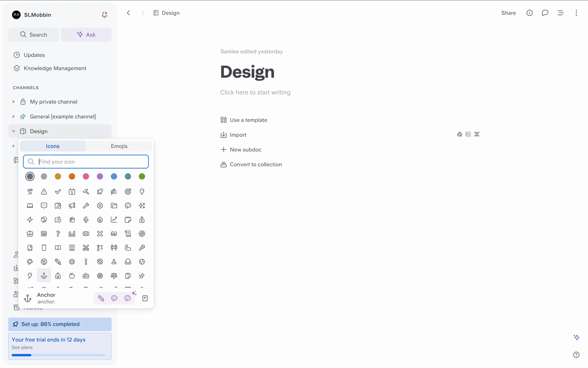
Task: Select the megaphone icon
Action: (72, 205)
